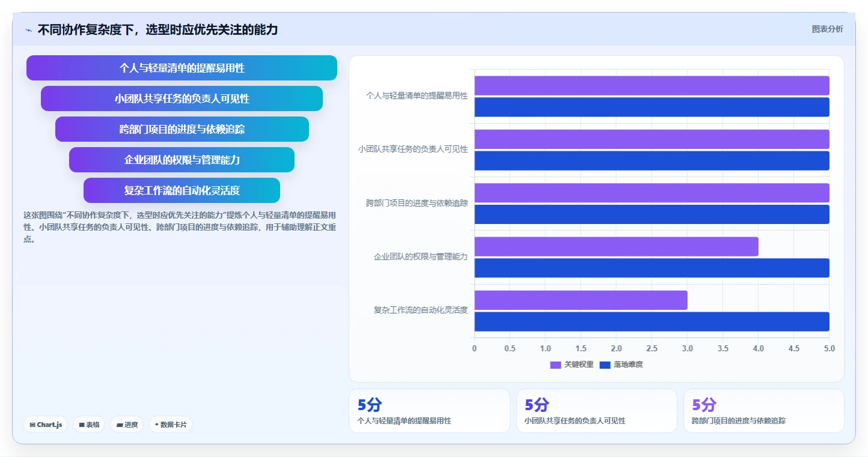This screenshot has width=868, height=457.
Task: Click the 5分 value above 个人与轻量清单的提醒易用性 card
Action: click(x=370, y=405)
